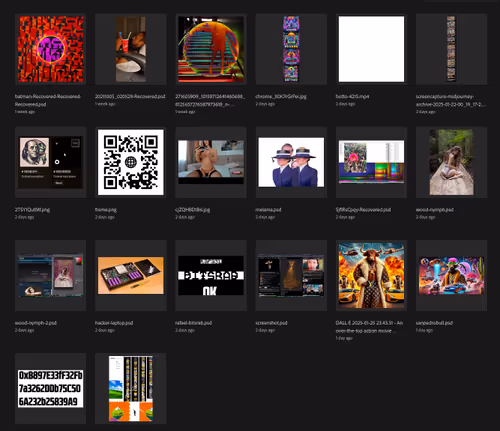Viewport: 500px width, 431px height.
Task: Open the sanpedrobull.psd colorful desert thumbnail
Action: (x=451, y=275)
